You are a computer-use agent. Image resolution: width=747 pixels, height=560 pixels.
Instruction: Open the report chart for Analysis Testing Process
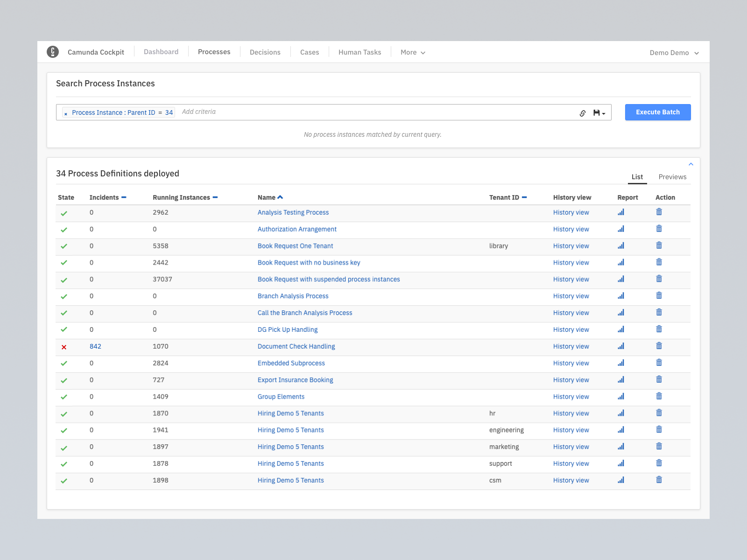click(620, 212)
